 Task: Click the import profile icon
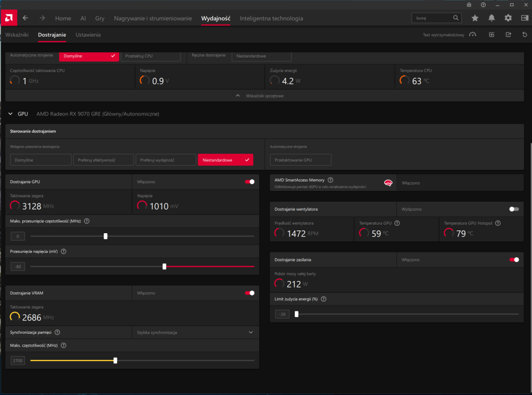click(492, 35)
